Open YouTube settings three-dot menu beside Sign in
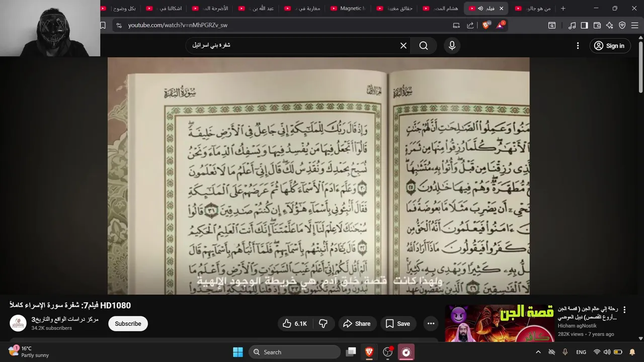 point(578,46)
